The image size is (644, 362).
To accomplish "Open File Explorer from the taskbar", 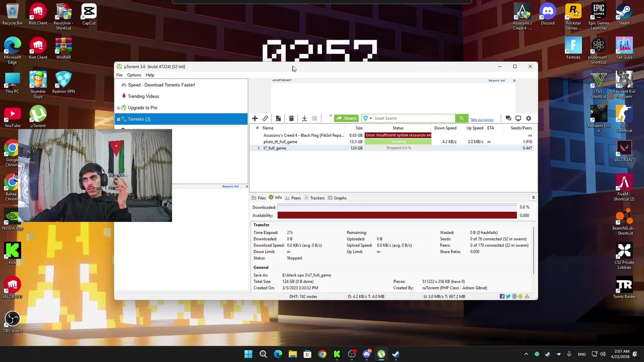I will 293,354.
